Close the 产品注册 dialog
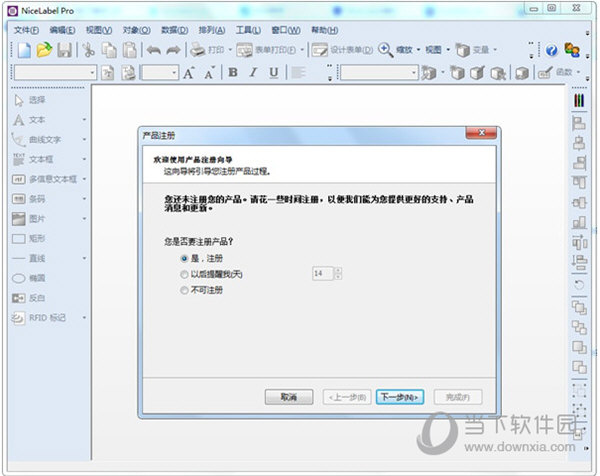 click(x=481, y=133)
